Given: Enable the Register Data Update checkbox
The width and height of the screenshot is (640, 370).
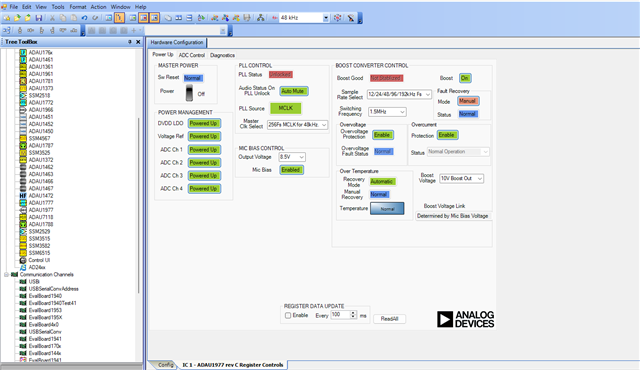Looking at the screenshot, I should pos(288,315).
